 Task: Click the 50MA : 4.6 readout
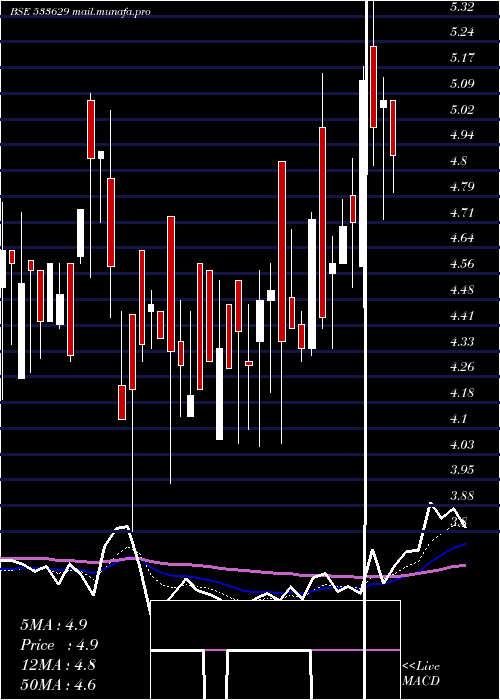click(x=58, y=685)
